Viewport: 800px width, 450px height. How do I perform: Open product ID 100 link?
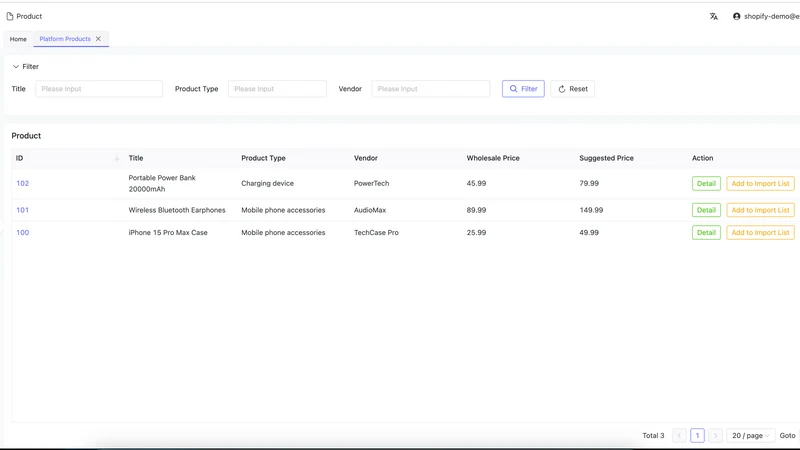pyautogui.click(x=22, y=232)
